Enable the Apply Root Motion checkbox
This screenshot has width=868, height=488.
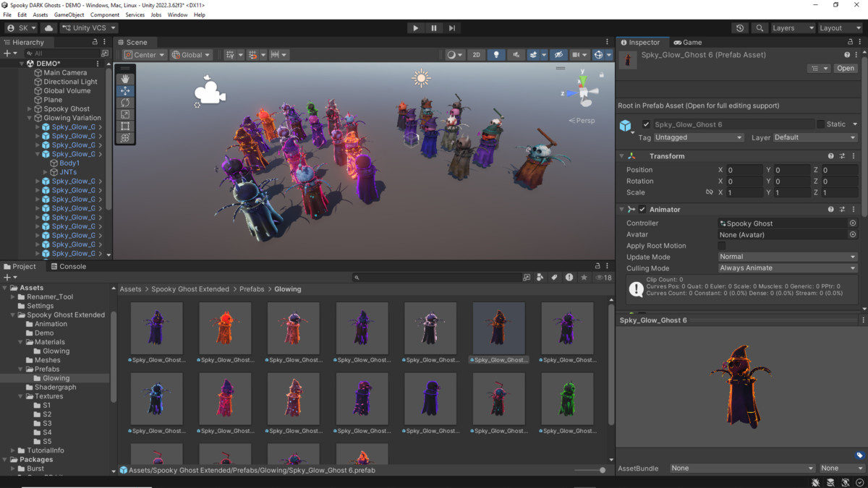(721, 246)
